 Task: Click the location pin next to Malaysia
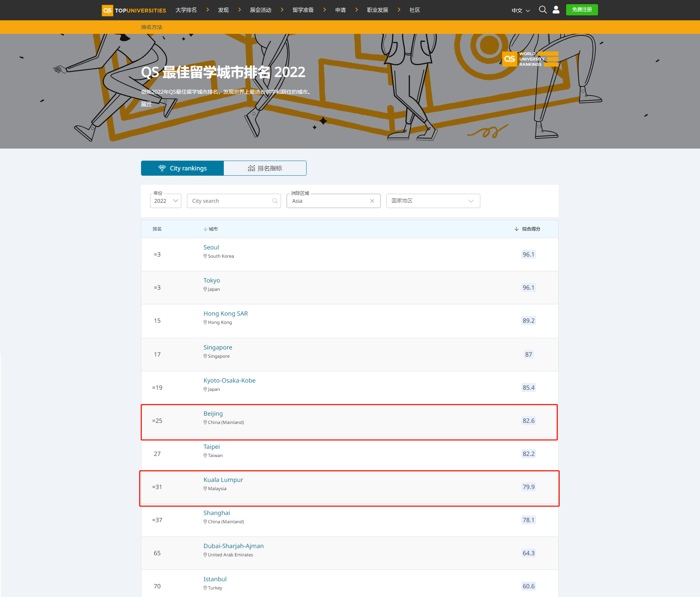(205, 489)
